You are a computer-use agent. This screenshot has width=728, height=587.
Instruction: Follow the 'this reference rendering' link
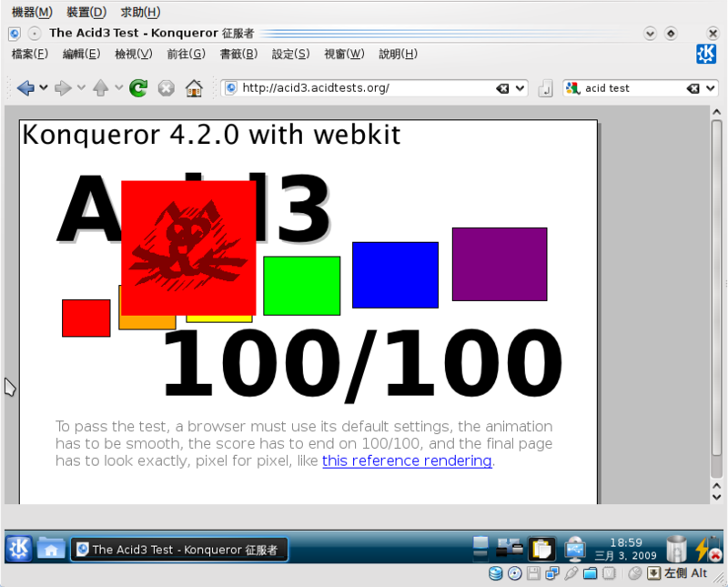407,460
